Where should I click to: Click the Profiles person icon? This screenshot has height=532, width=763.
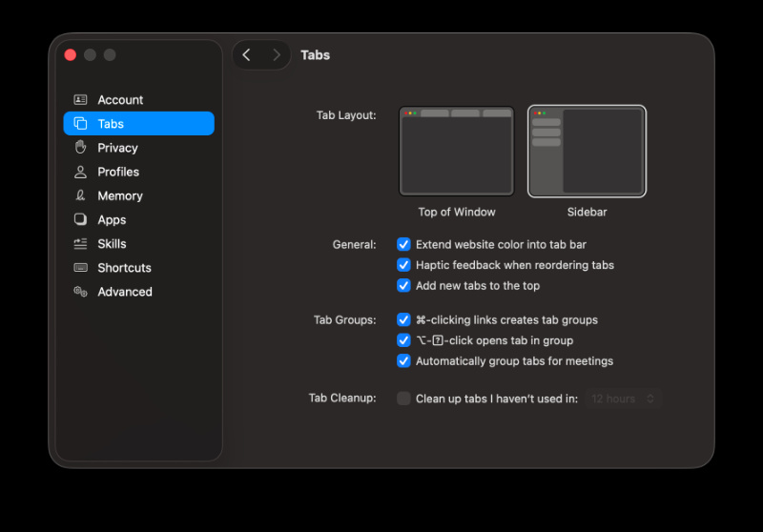(80, 172)
